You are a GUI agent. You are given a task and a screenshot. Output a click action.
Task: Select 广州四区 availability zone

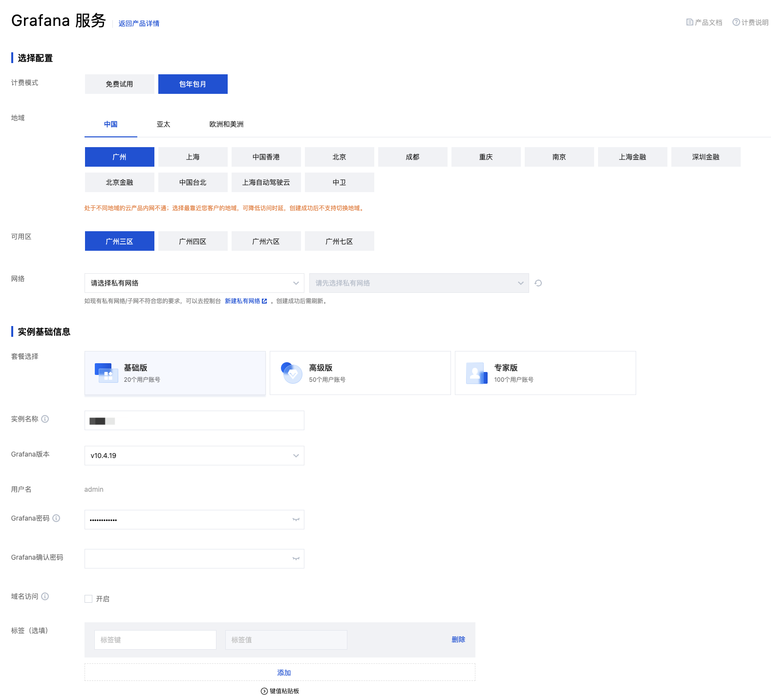(x=193, y=241)
